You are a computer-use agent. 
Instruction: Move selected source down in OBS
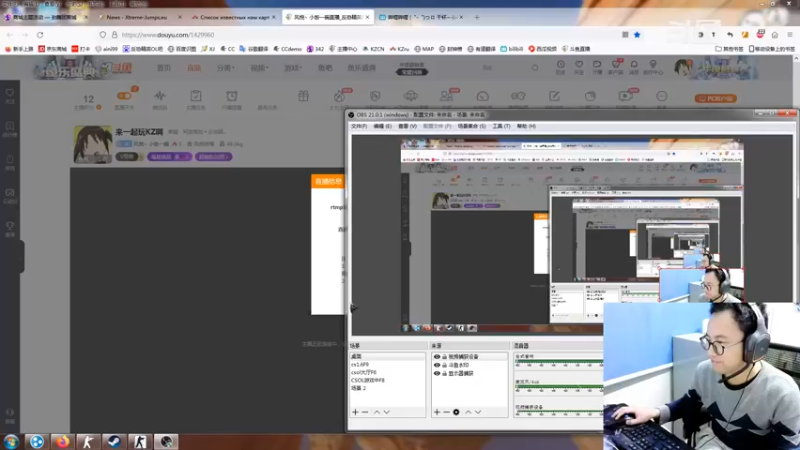coord(478,412)
